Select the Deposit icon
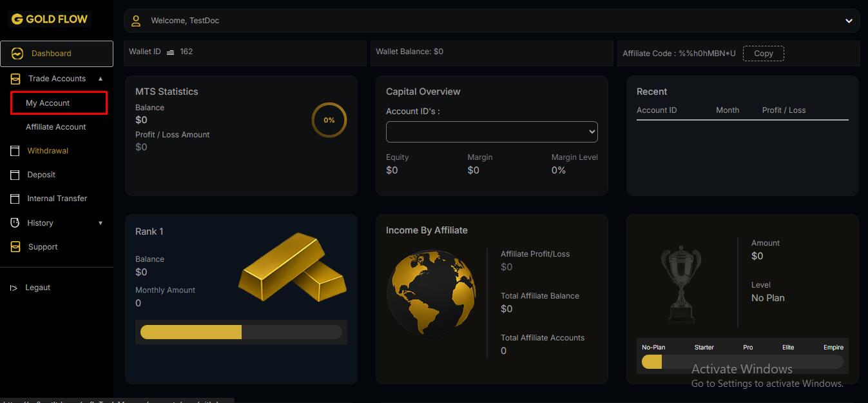 [15, 174]
